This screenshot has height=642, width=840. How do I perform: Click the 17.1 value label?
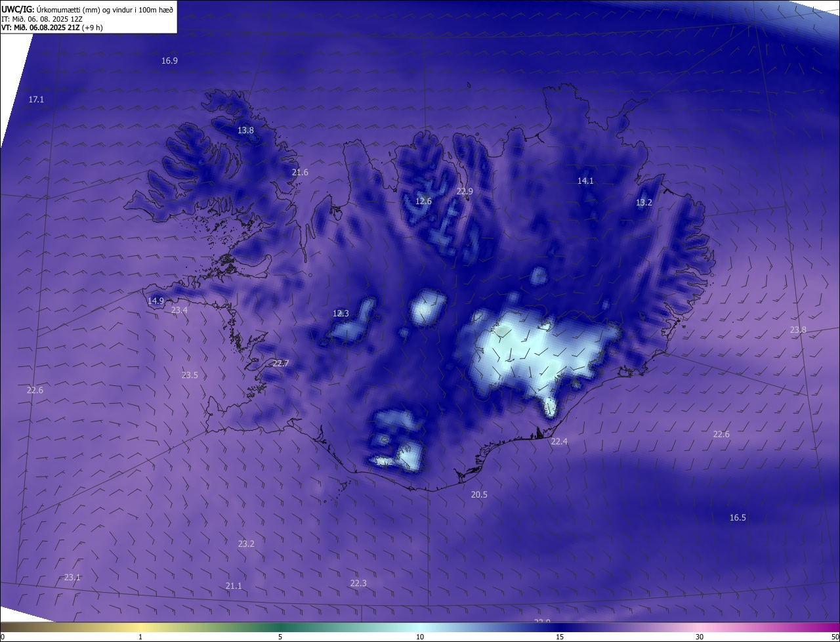click(x=36, y=99)
